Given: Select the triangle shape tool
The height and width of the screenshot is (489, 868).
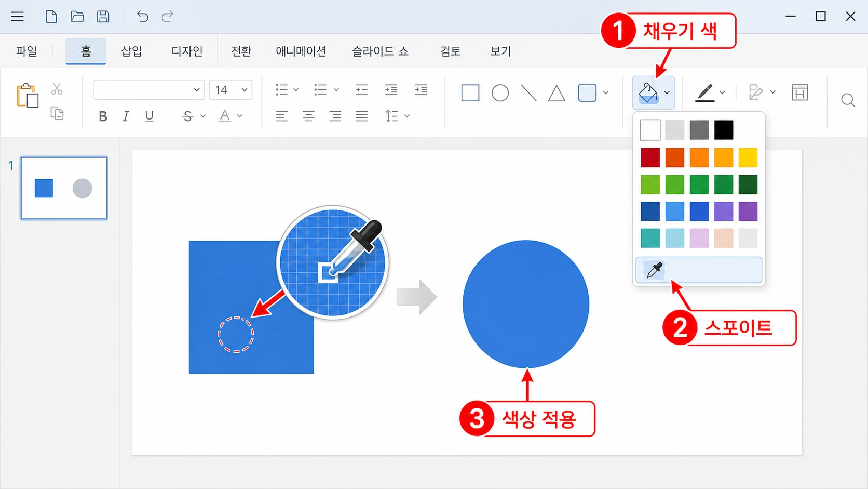Looking at the screenshot, I should point(557,94).
